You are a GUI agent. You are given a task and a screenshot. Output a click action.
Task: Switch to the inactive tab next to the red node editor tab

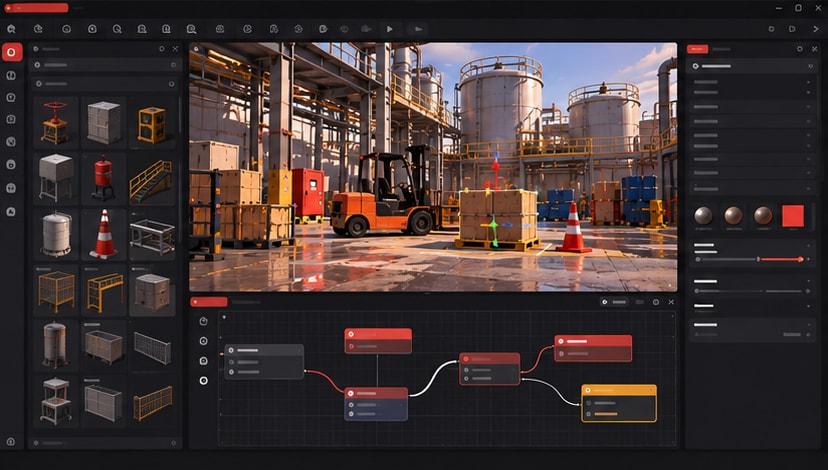[246, 302]
